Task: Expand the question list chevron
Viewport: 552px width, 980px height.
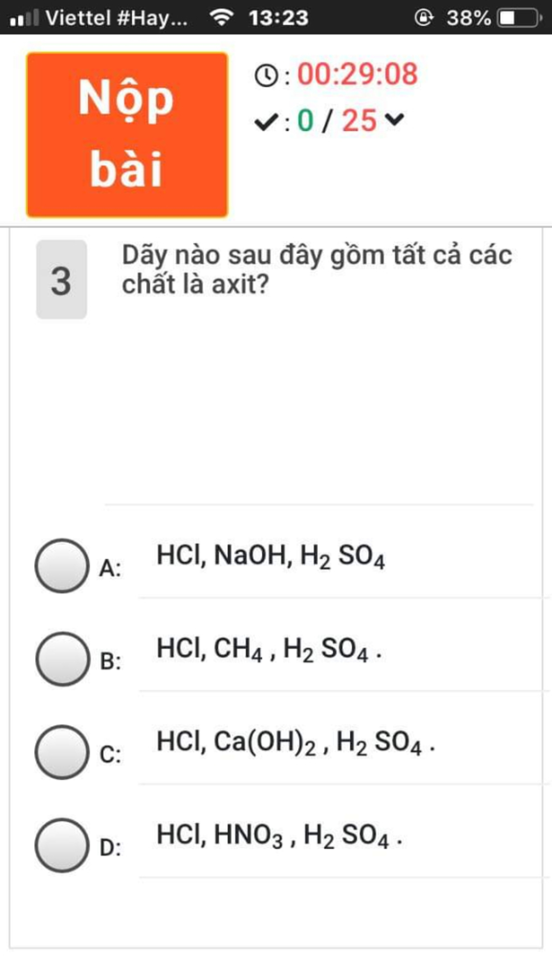Action: [395, 120]
